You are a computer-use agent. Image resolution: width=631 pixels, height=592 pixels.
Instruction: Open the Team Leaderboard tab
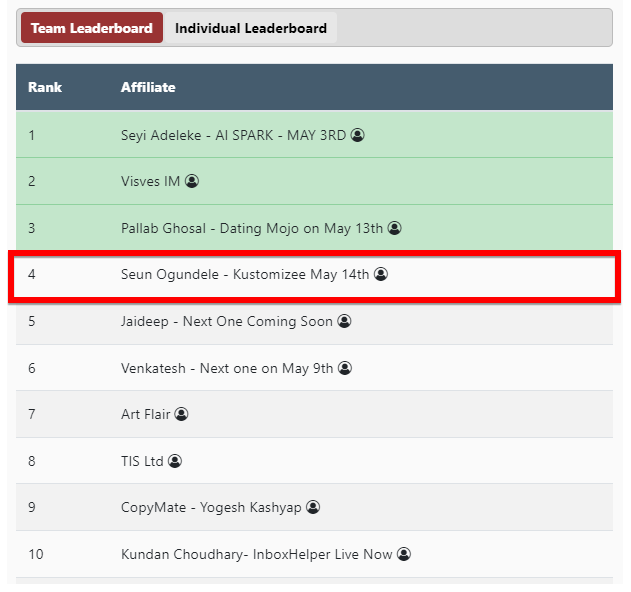click(x=91, y=28)
